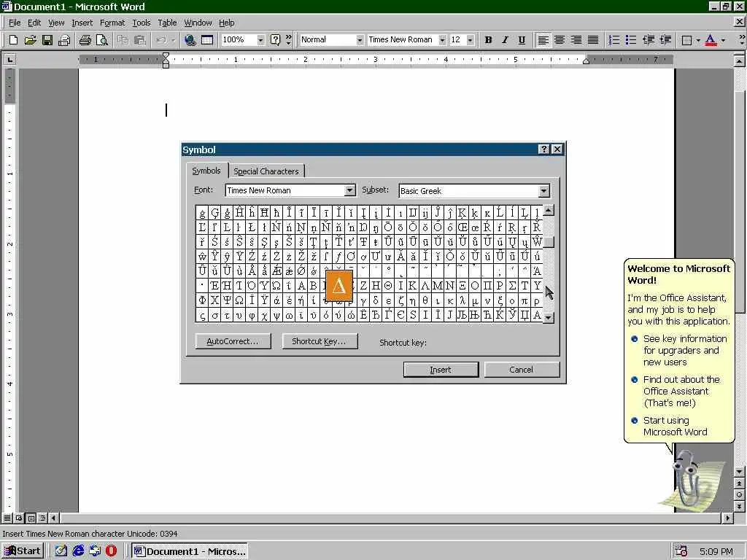Viewport: 747px width, 560px height.
Task: Click Document1 taskbar button
Action: 190,551
